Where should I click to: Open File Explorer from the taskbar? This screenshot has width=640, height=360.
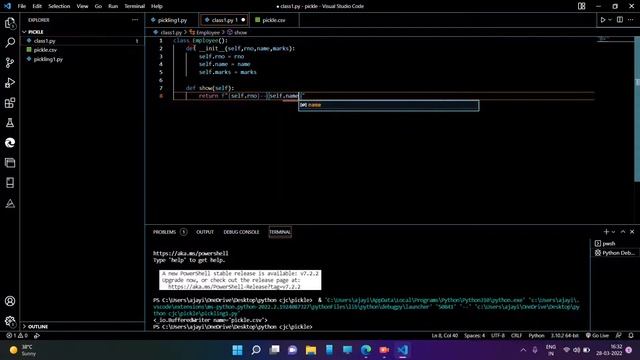311,350
